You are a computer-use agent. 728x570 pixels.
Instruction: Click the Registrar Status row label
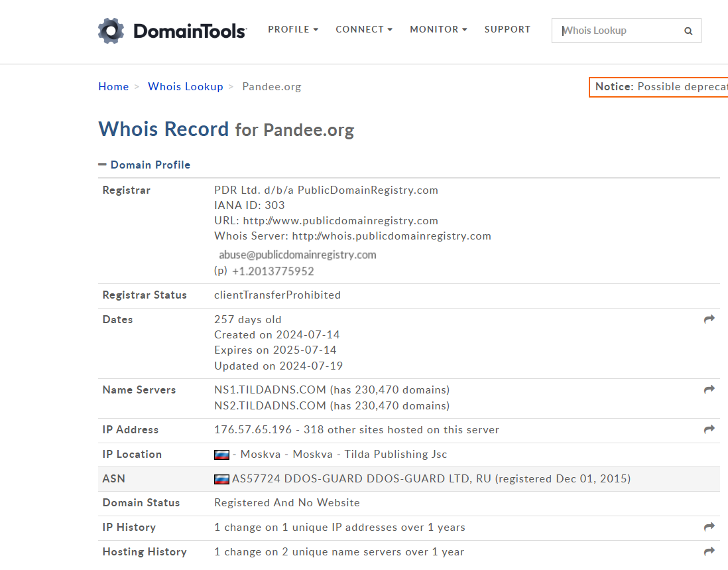[x=145, y=295]
